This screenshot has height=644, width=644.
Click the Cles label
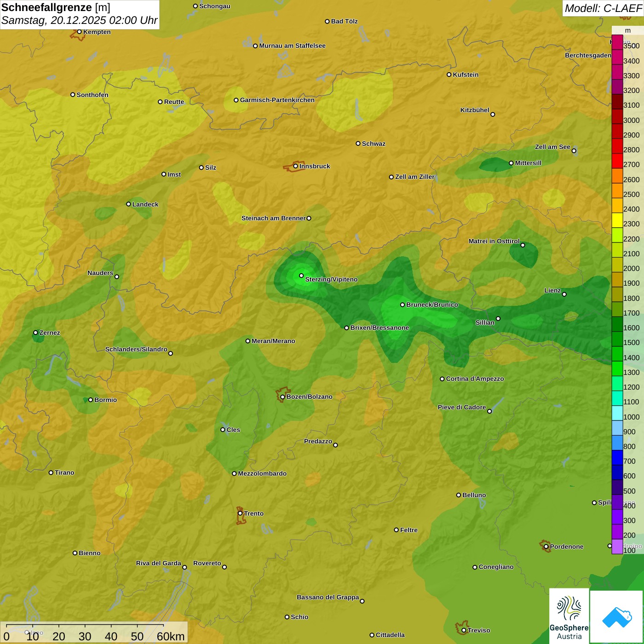pyautogui.click(x=233, y=430)
